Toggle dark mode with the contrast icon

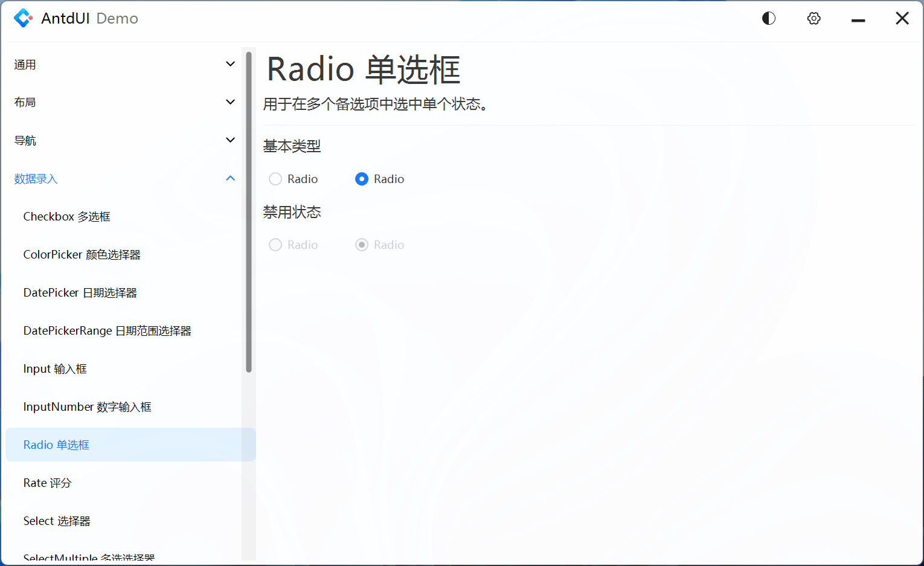click(768, 18)
